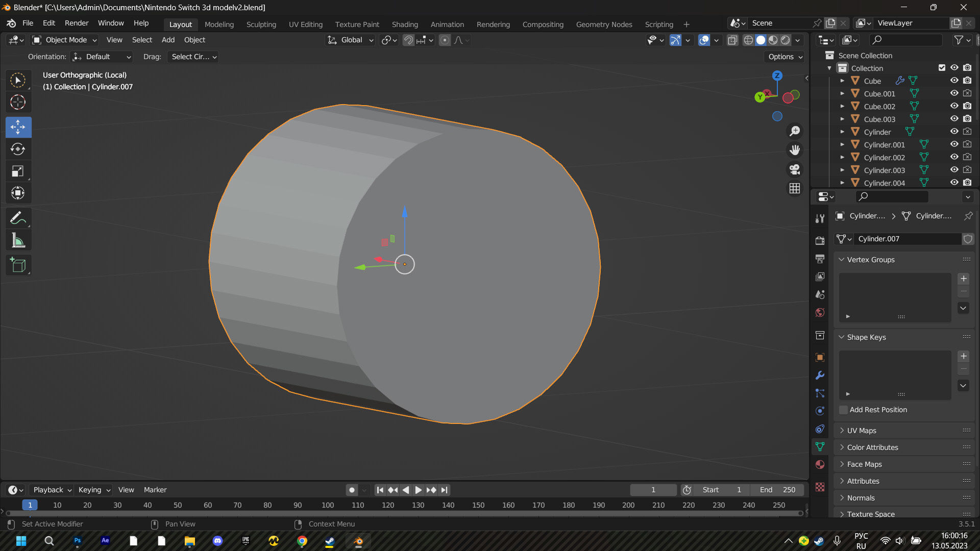The height and width of the screenshot is (551, 980).
Task: Hide Cylinder.002 in the viewport
Action: coord(954,157)
